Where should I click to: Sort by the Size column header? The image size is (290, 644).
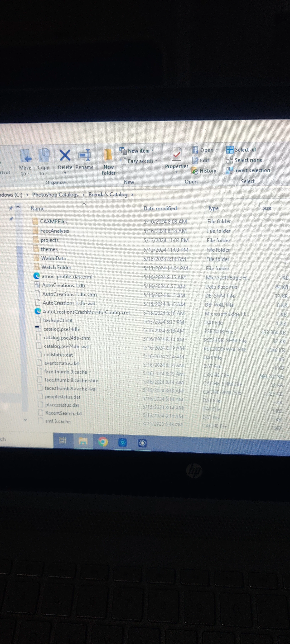tap(267, 208)
